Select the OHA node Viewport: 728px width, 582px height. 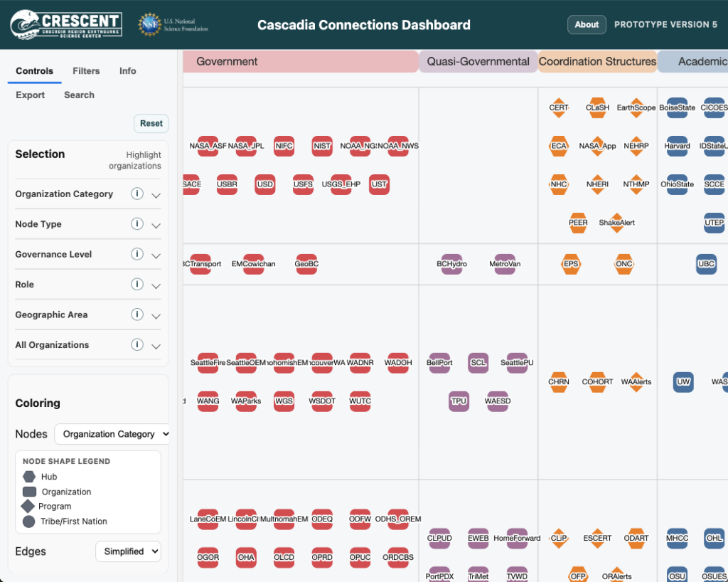coord(245,557)
